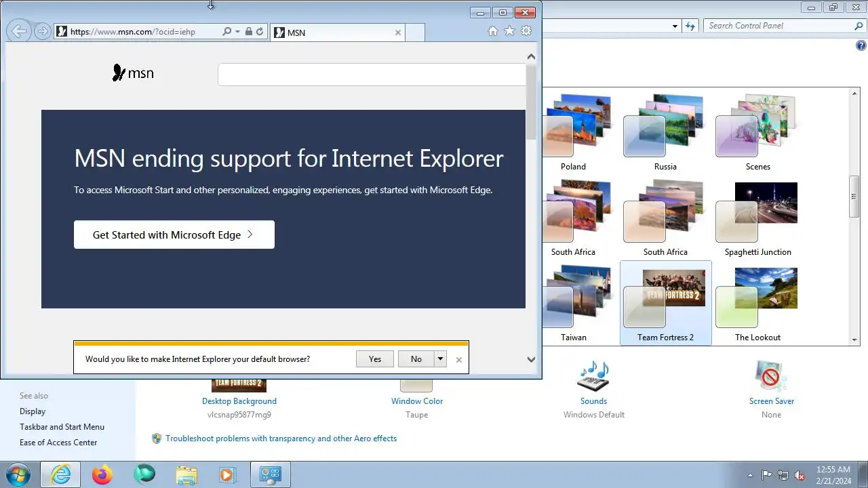Screen dimensions: 868x488
Task: Open Action Center flag icon
Action: [767, 475]
